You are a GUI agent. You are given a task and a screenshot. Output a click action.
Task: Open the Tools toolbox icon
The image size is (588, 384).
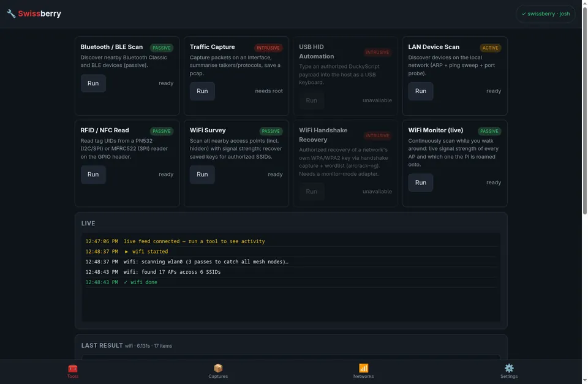pos(73,368)
